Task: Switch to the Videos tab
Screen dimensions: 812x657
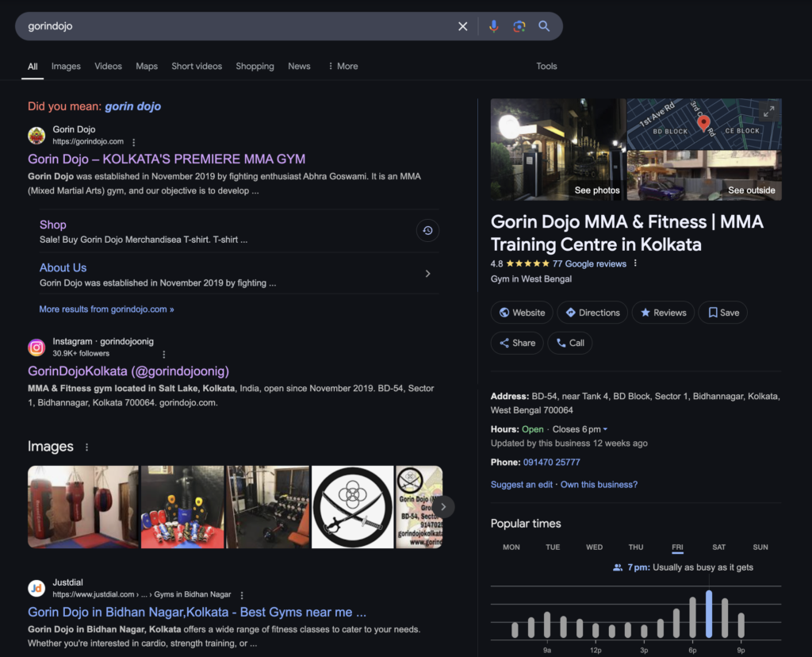Action: [108, 67]
